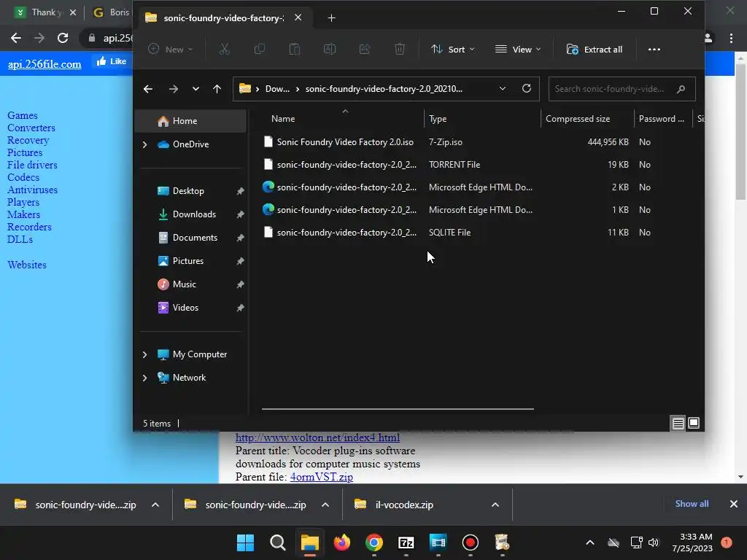Open Windows Start menu
This screenshot has height=560, width=747.
(245, 542)
